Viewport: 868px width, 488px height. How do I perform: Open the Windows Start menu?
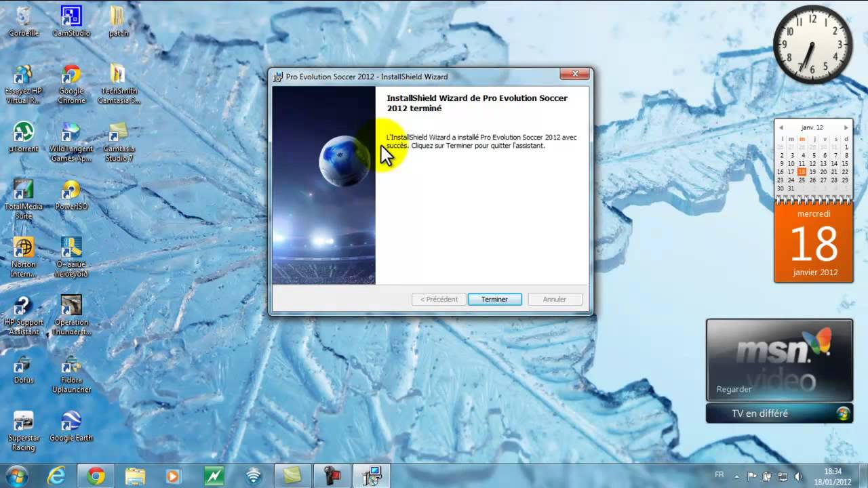(x=16, y=476)
